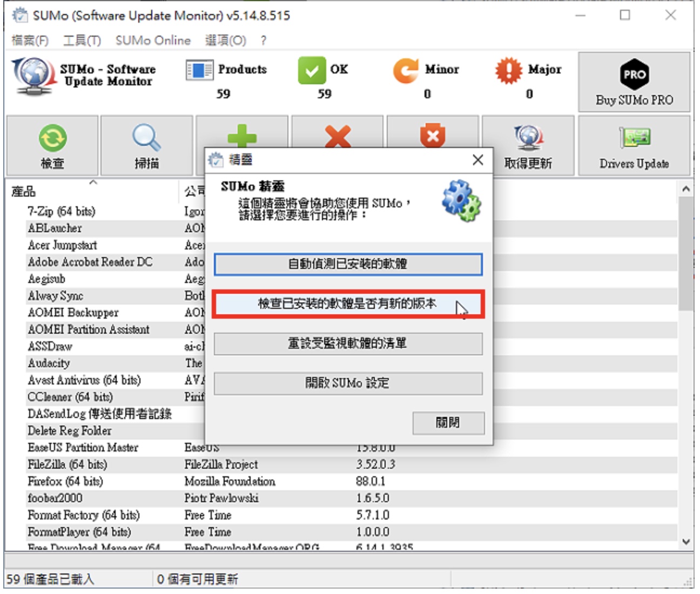Click the wizard gears icon
The image size is (700, 594).
click(461, 200)
